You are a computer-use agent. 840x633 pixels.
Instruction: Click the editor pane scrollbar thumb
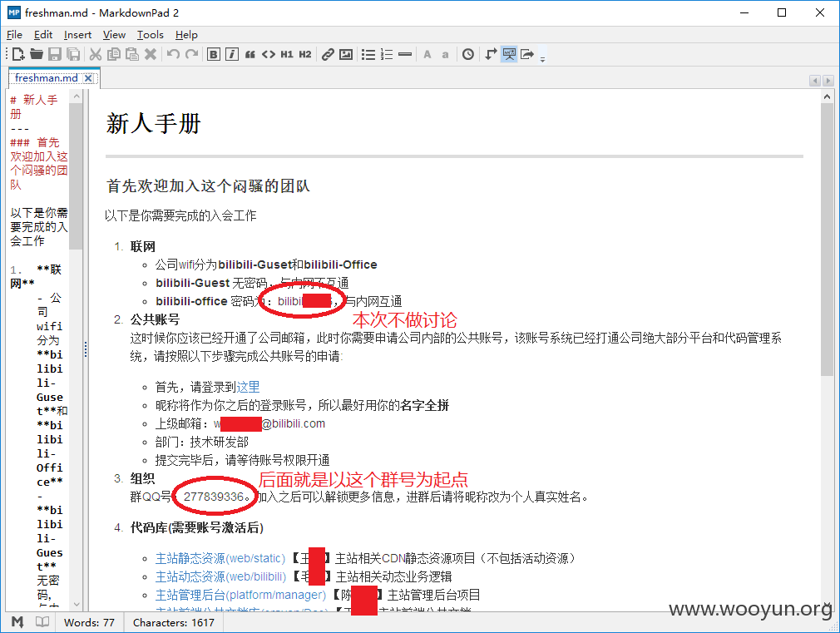[76, 176]
